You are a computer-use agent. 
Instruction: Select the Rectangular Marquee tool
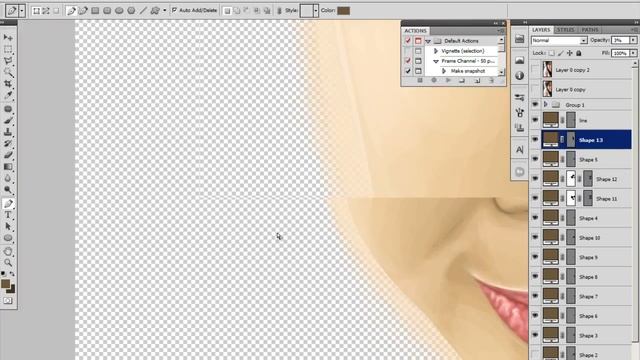[8, 49]
